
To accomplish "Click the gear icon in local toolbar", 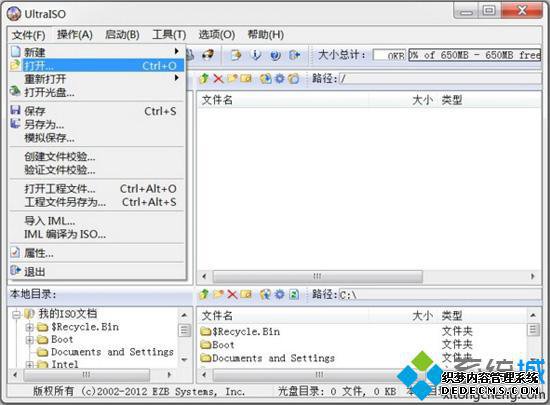I will point(280,294).
